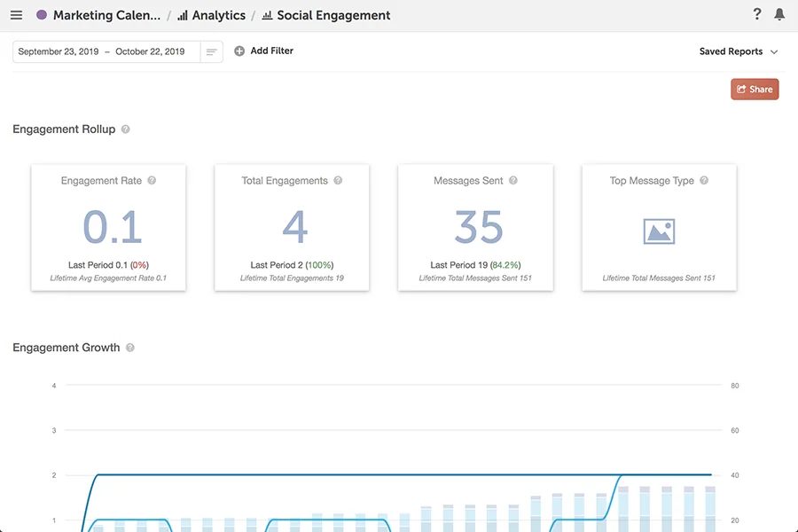This screenshot has width=798, height=532.
Task: Expand the Saved Reports dropdown
Action: pos(774,51)
